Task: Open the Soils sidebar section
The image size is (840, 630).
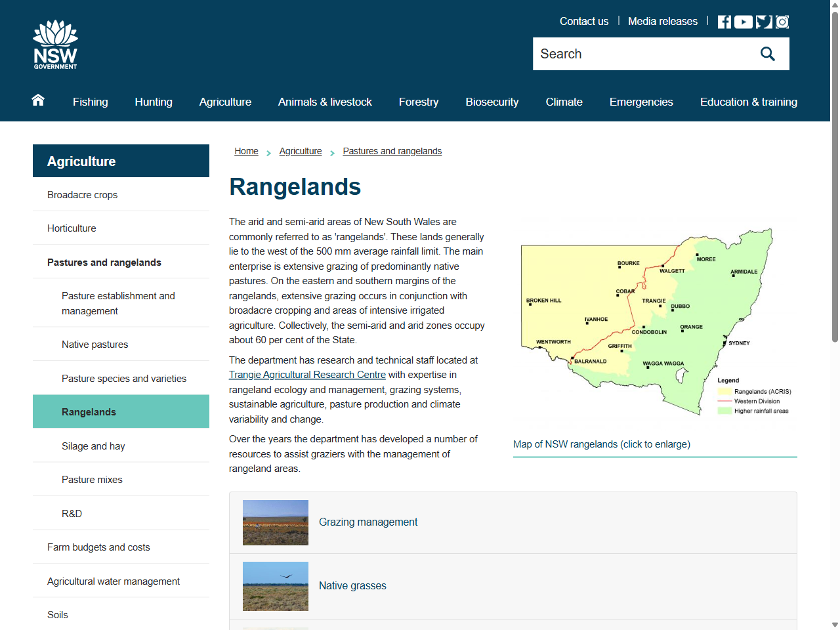Action: click(x=57, y=614)
